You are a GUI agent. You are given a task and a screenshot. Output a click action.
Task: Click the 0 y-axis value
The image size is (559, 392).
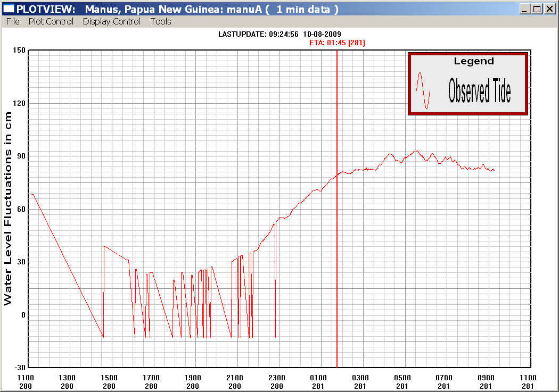23,315
